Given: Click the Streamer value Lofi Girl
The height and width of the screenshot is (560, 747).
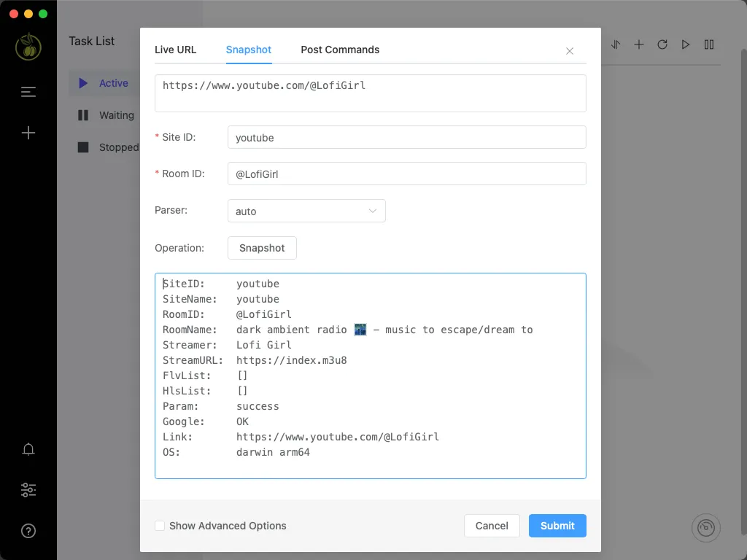Looking at the screenshot, I should tap(264, 345).
